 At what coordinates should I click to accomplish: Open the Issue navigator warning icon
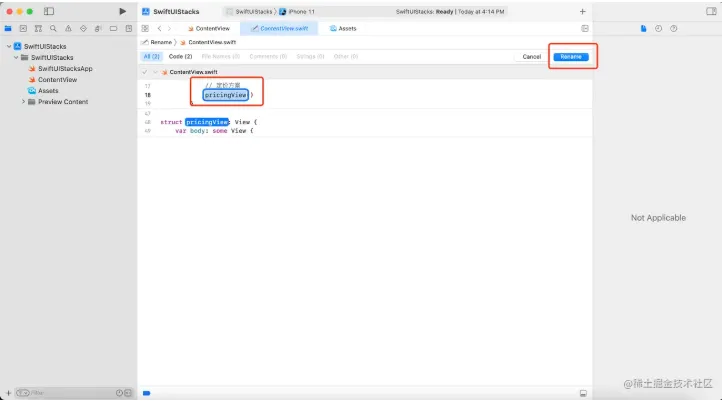[x=68, y=29]
